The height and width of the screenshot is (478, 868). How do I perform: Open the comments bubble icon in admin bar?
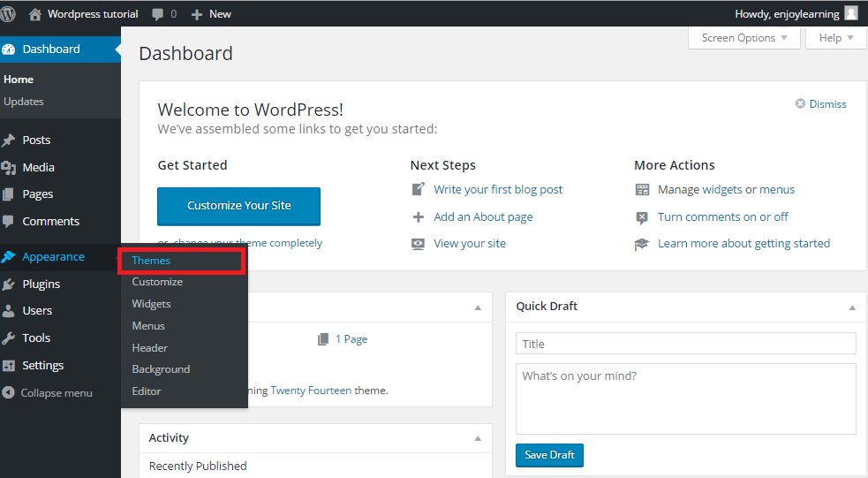click(x=158, y=14)
